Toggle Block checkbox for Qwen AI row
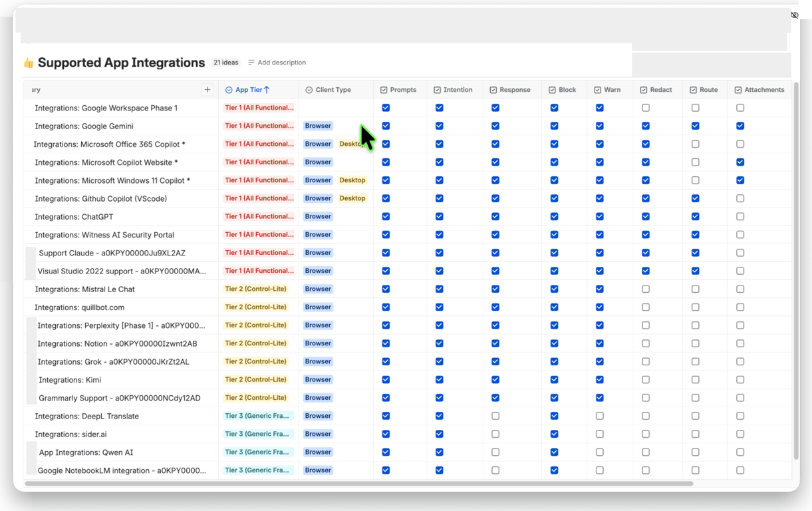The image size is (812, 511). click(554, 452)
